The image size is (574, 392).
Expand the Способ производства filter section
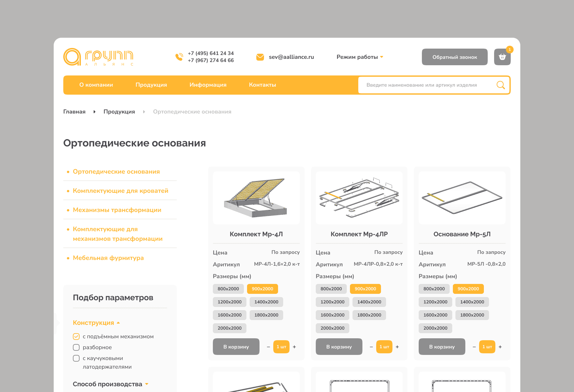click(x=111, y=384)
